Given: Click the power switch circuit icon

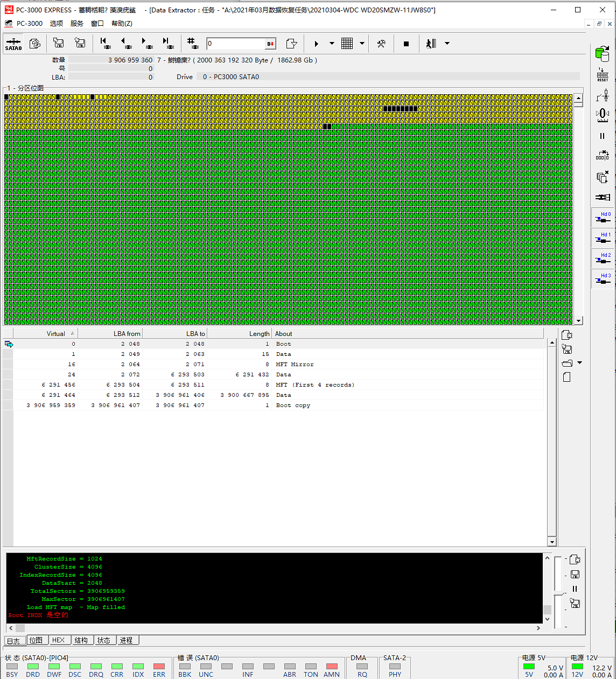Looking at the screenshot, I should coord(603,96).
